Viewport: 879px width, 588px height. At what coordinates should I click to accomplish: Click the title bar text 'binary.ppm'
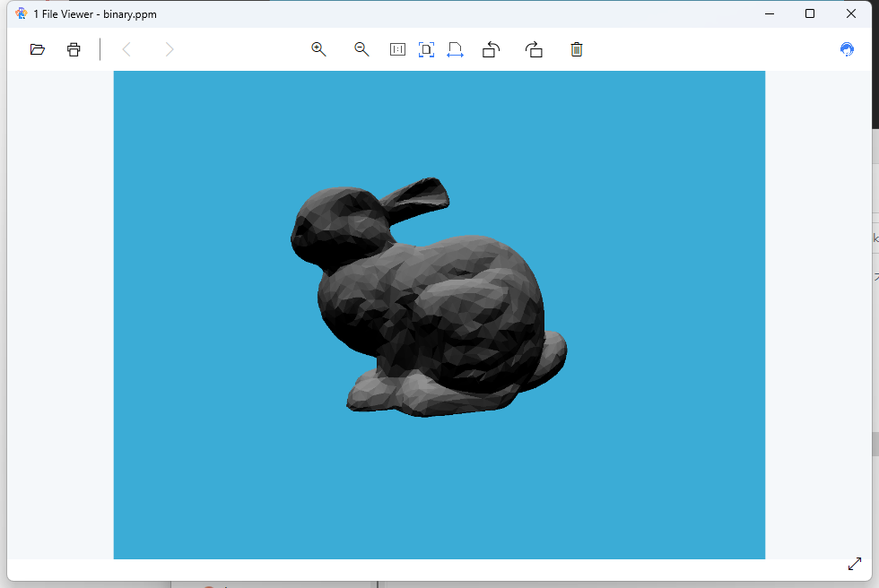[x=130, y=14]
